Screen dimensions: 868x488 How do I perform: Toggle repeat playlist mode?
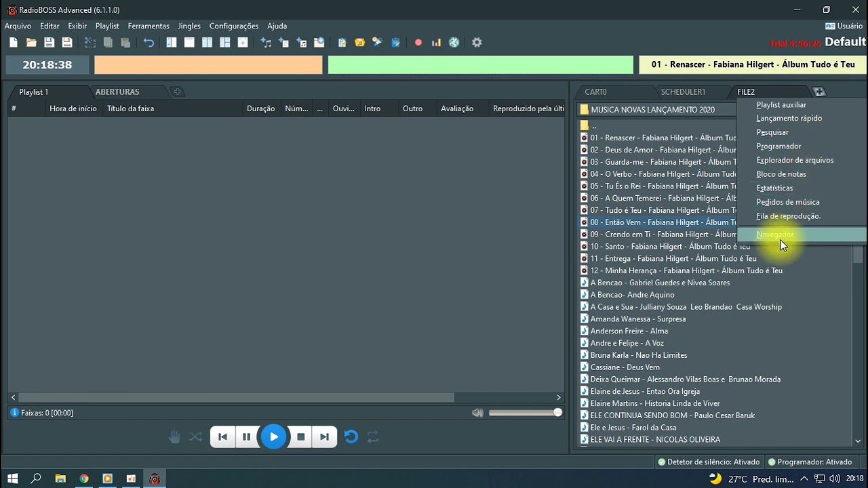pyautogui.click(x=373, y=436)
